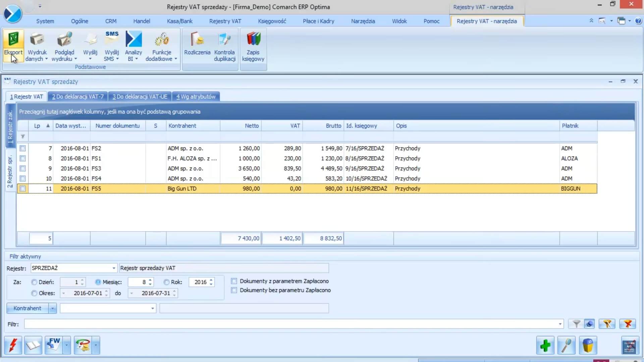This screenshot has height=362, width=644.
Task: Select the Rok radio button
Action: point(166,282)
